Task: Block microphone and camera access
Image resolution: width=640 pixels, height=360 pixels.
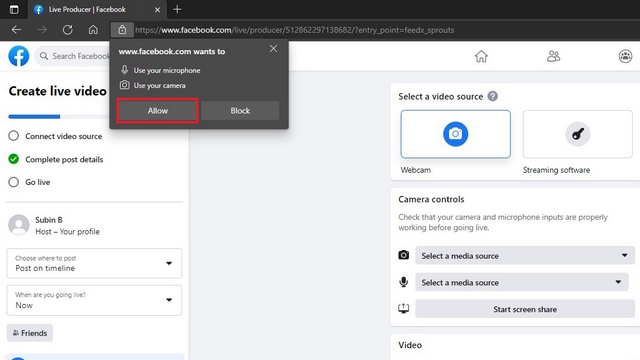Action: pos(240,111)
